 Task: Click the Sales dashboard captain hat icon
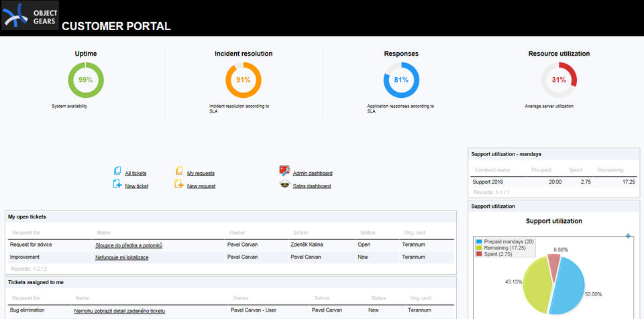click(284, 184)
